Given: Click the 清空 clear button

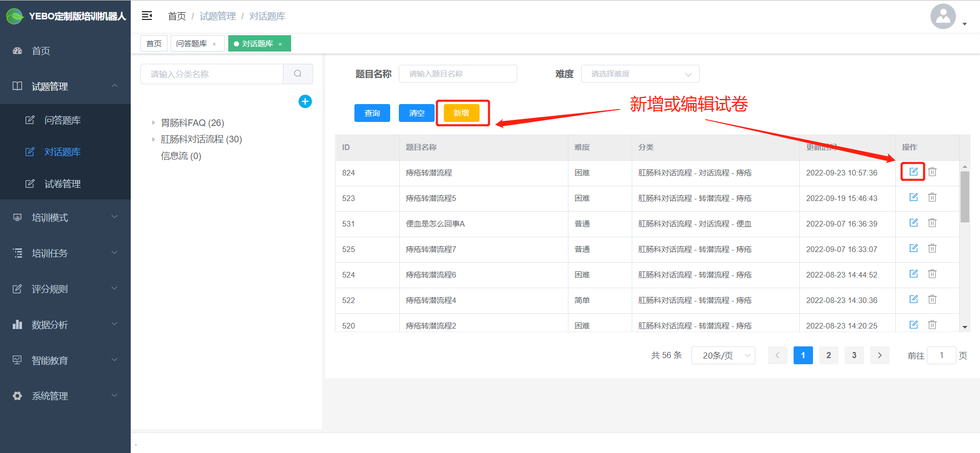Looking at the screenshot, I should tap(417, 113).
